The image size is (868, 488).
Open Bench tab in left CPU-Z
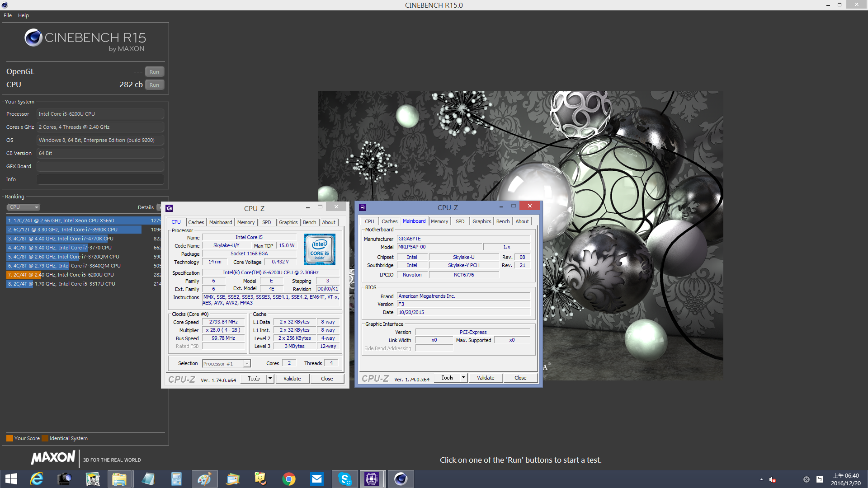310,222
